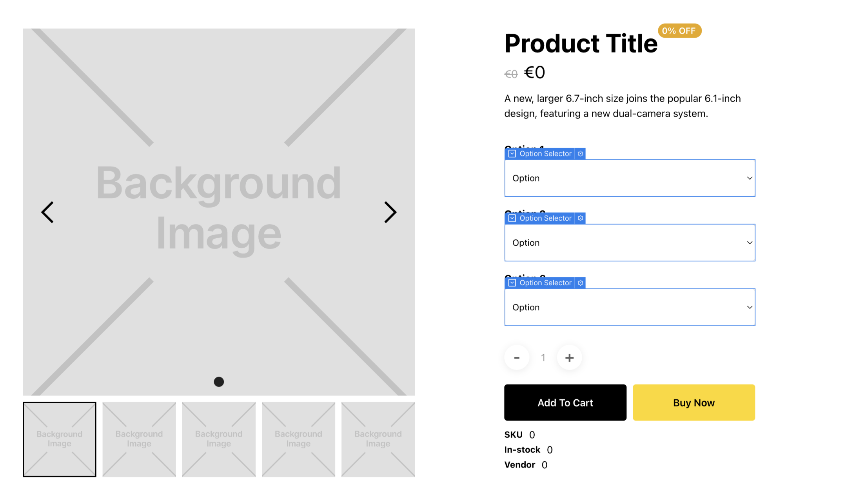Open settings gear on second Option Selector

click(580, 218)
